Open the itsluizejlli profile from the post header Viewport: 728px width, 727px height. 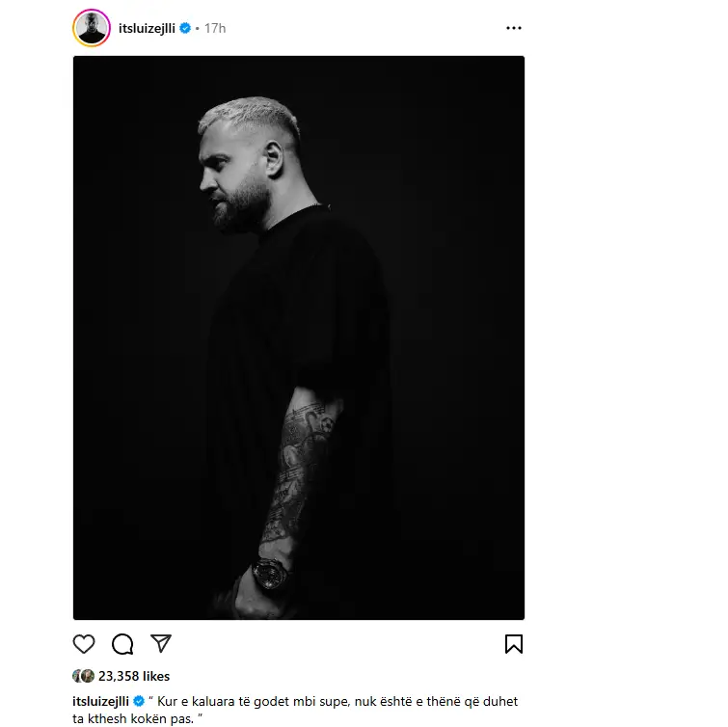point(147,28)
